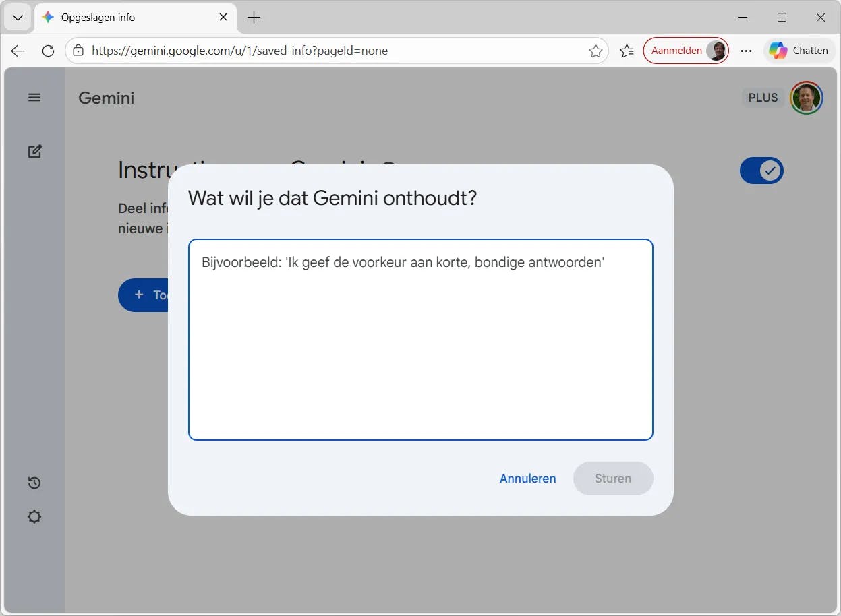Click the address bar URL
Viewport: 841px width, 616px height.
click(x=239, y=51)
